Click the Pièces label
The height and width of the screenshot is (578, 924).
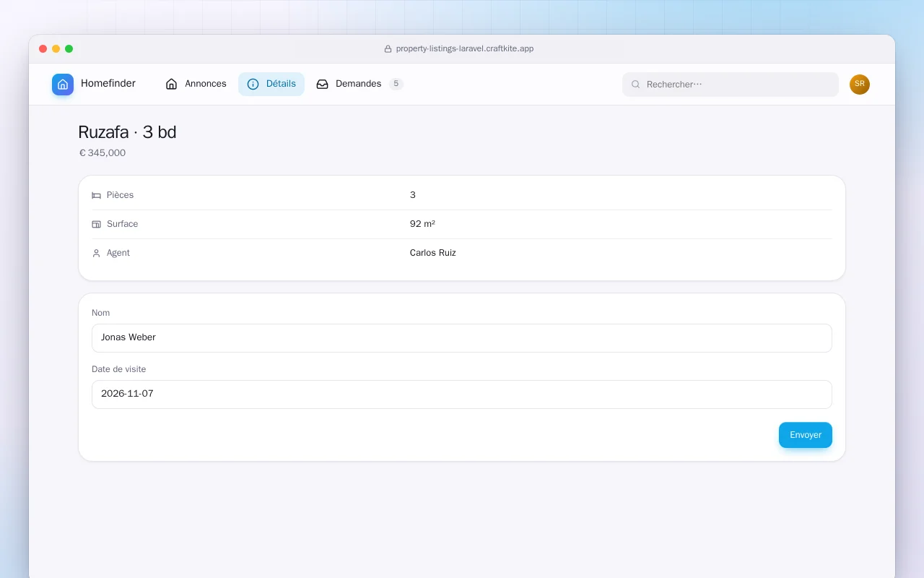120,195
